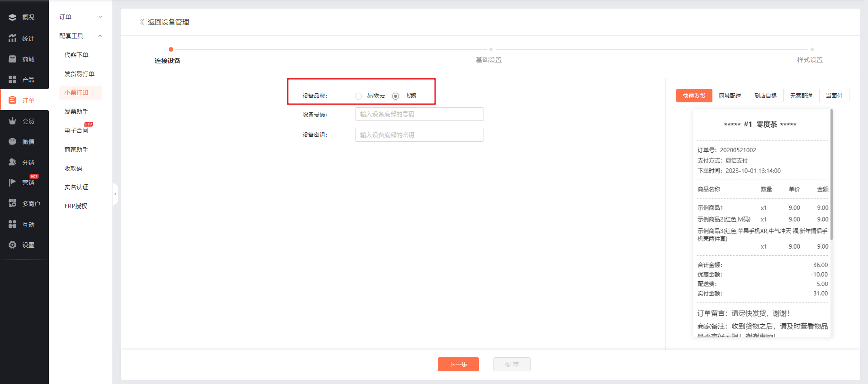Switch to the 到店自提 receipt tab
This screenshot has width=868, height=384.
(x=765, y=96)
